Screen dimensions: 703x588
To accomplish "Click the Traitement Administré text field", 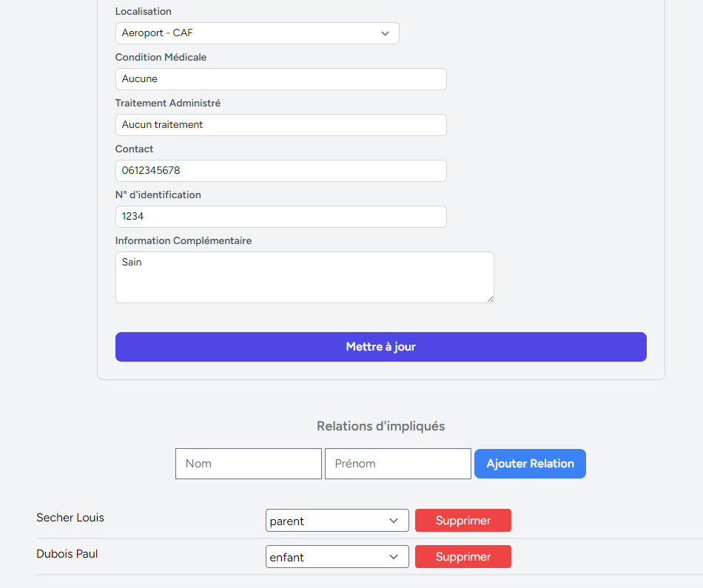I will pos(280,125).
